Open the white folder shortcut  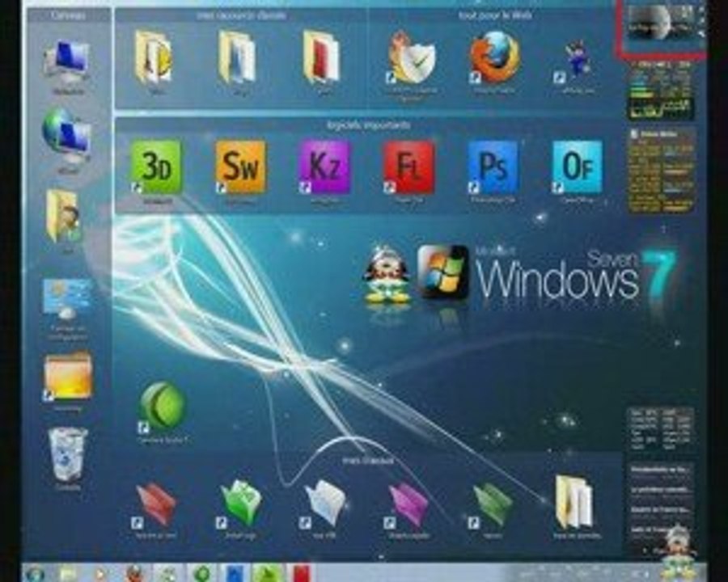(324, 504)
